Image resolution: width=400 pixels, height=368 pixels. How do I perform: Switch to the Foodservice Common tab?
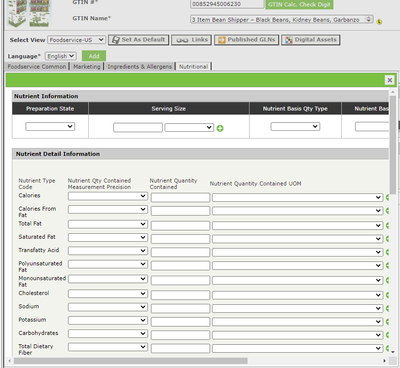click(37, 67)
